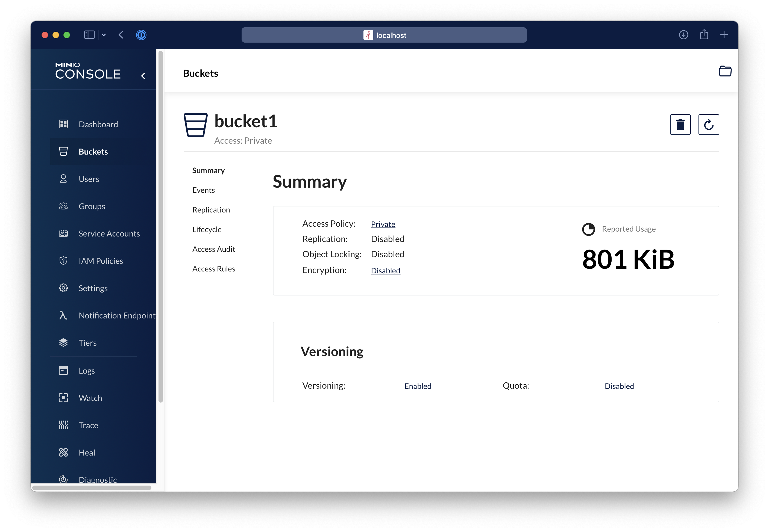Click the Dashboard sidebar icon
The image size is (769, 532).
coord(63,124)
